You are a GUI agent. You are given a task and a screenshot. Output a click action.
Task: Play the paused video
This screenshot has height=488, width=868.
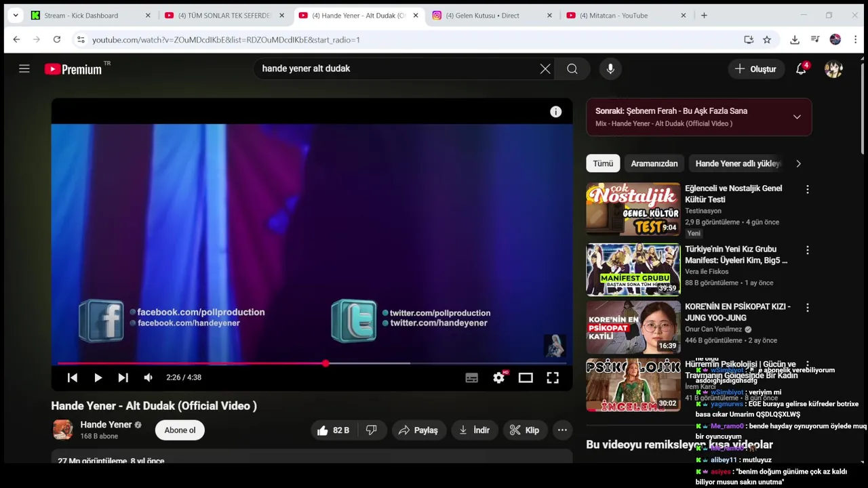[98, 378]
